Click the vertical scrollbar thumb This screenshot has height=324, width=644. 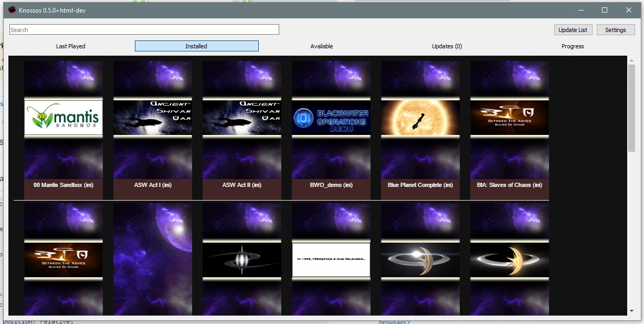(631, 109)
